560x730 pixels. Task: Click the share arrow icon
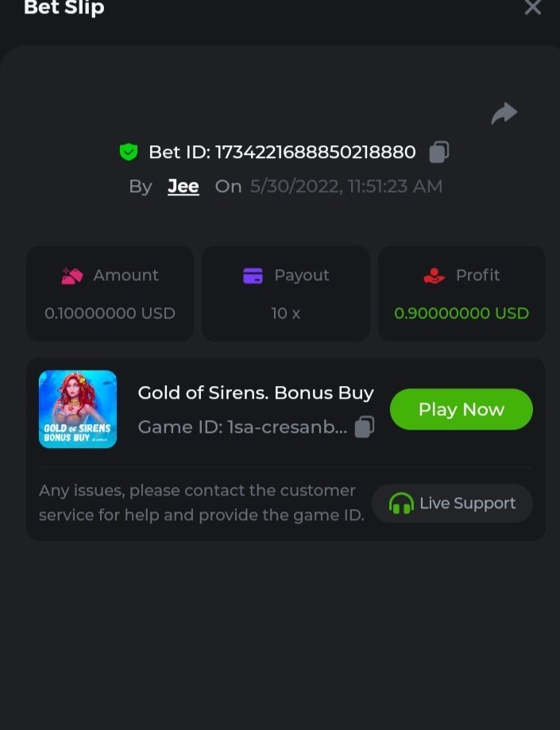pyautogui.click(x=504, y=114)
